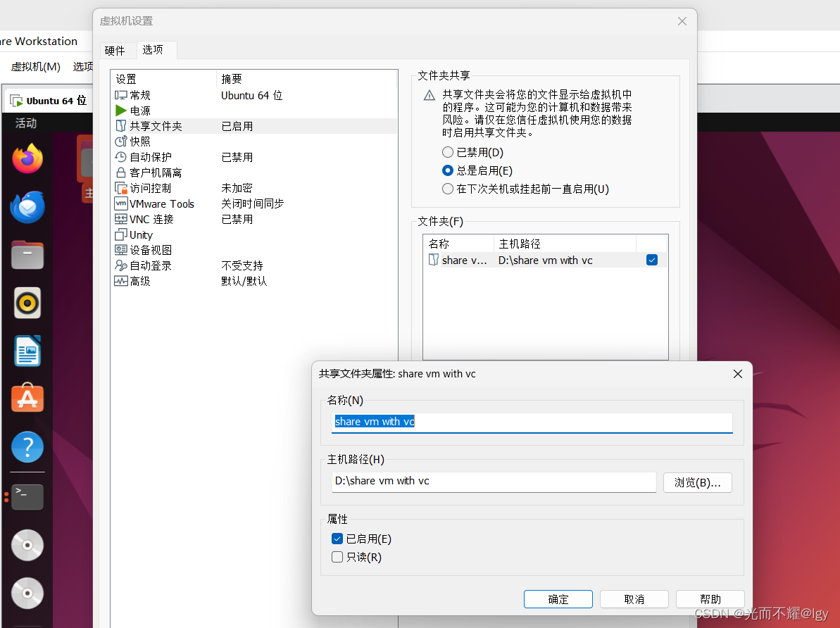Click the 设备视图 device icon
The image size is (840, 628).
[x=120, y=250]
